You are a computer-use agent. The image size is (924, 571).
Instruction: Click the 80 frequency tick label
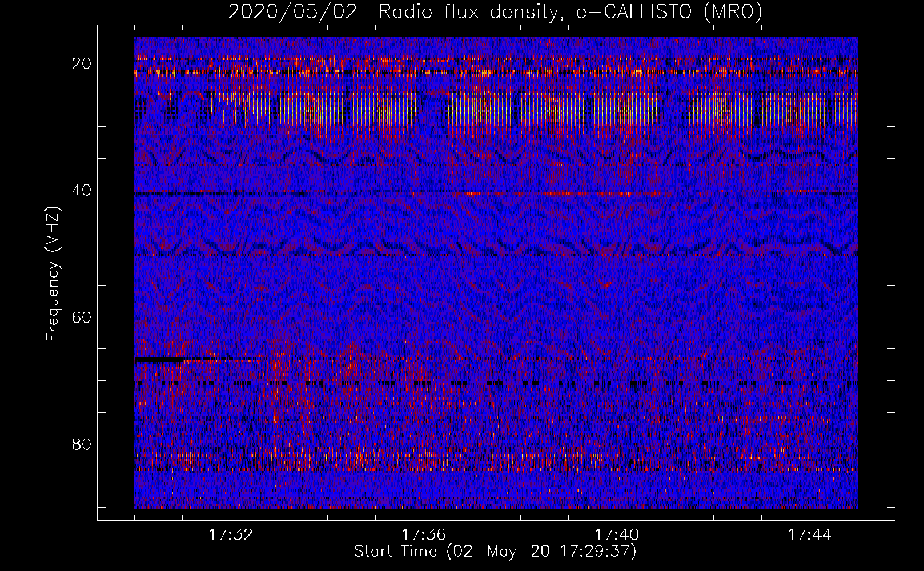click(x=82, y=444)
